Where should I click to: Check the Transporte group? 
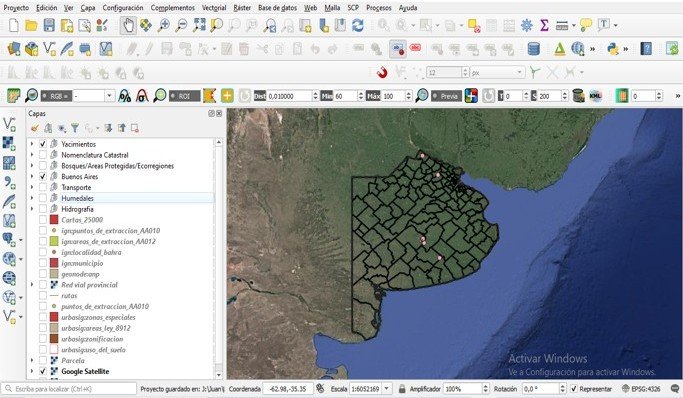(43, 187)
